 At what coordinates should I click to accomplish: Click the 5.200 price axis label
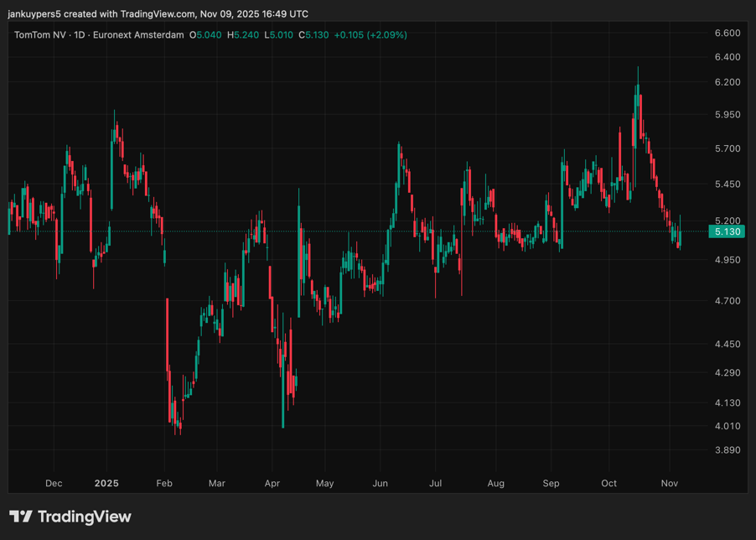pos(728,221)
